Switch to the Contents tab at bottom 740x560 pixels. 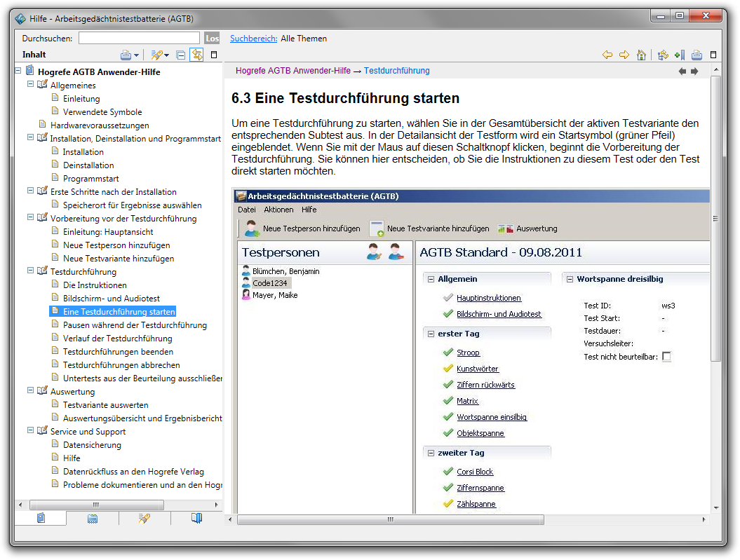(x=41, y=518)
